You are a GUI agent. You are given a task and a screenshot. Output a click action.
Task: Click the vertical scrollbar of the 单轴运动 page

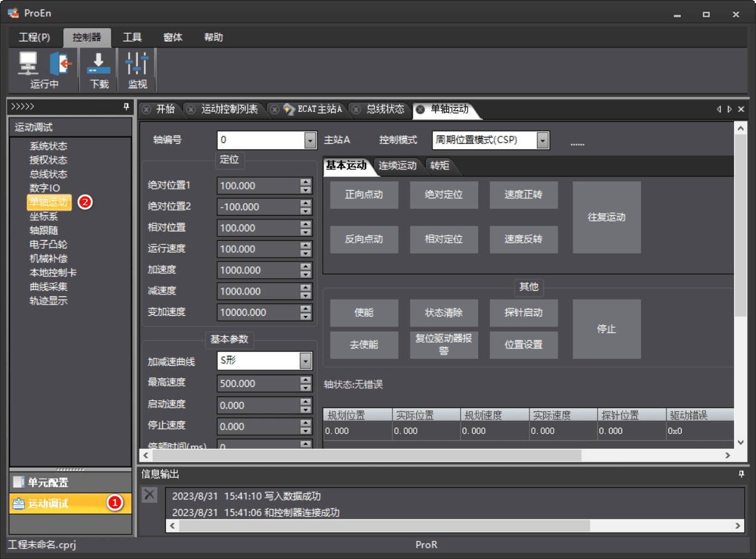pos(740,225)
